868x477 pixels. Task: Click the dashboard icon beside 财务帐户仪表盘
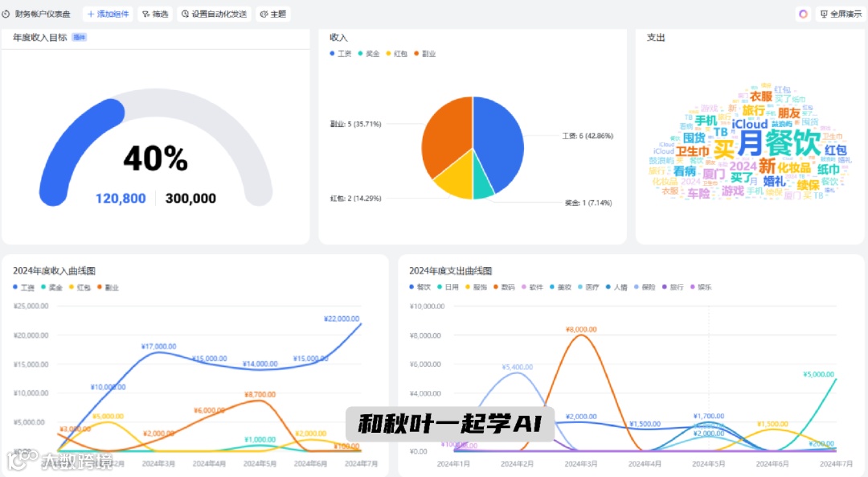6,14
